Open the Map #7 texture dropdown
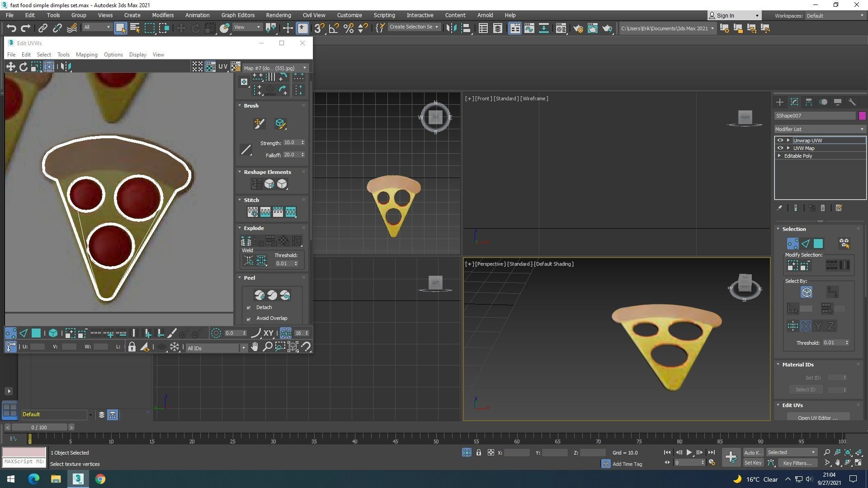Screen dimensions: 868x488 tap(304, 68)
